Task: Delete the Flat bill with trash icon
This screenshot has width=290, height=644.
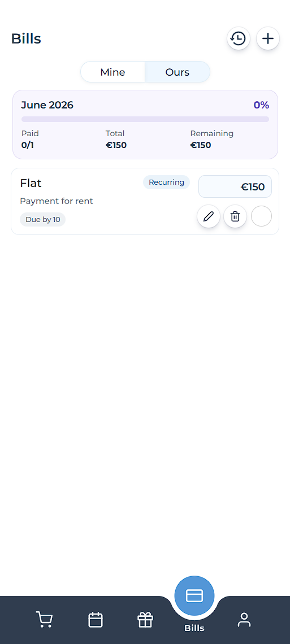Action: (235, 216)
